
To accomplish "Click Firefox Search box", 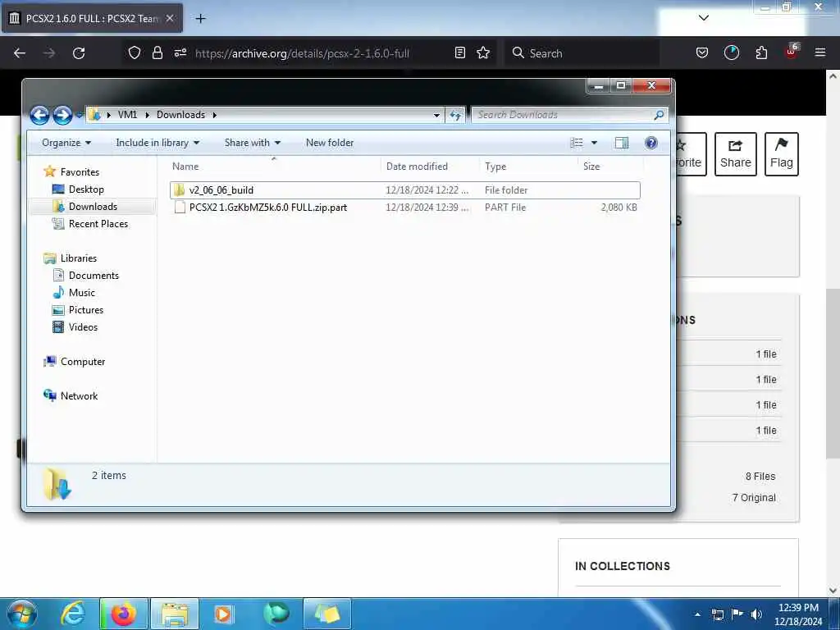I will point(581,53).
